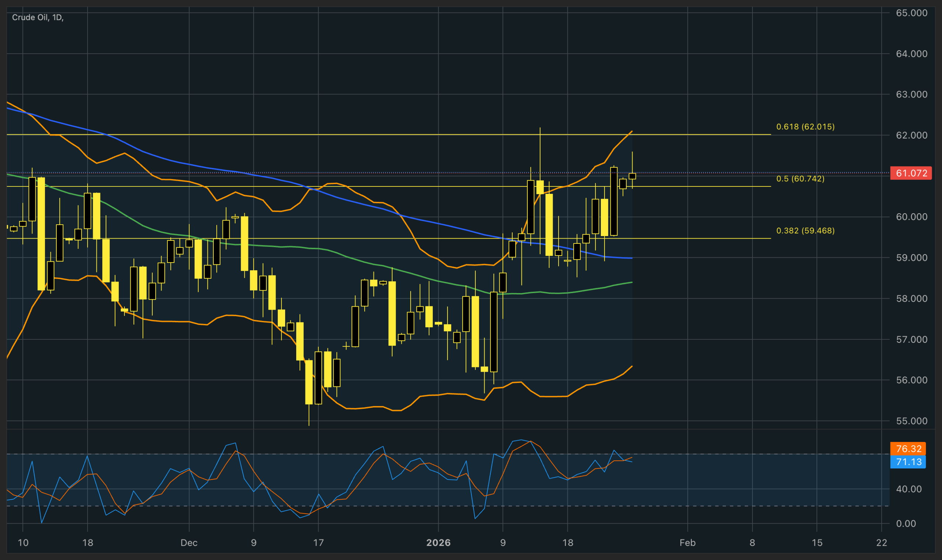Click the 0.382 (59.468) Fibonacci label

[x=805, y=231]
